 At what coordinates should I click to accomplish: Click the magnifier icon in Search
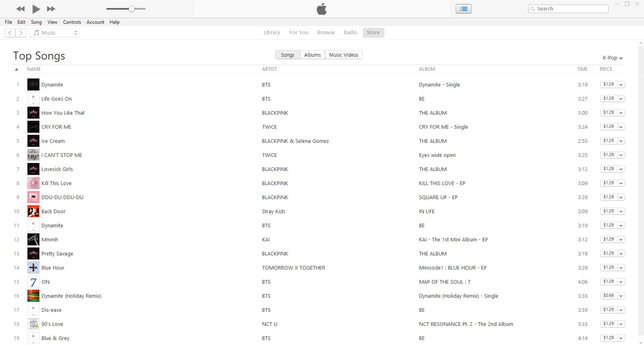click(x=533, y=9)
